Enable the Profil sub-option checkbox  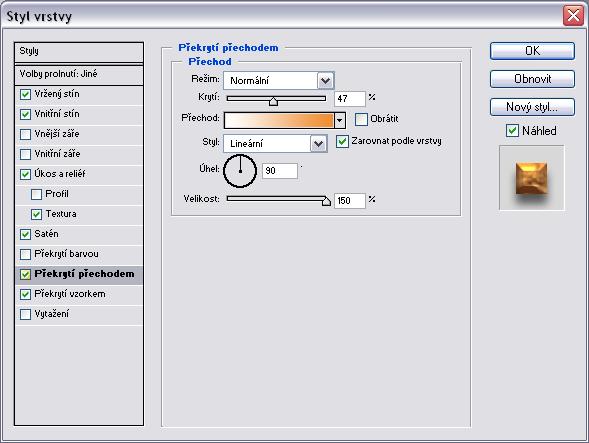36,194
